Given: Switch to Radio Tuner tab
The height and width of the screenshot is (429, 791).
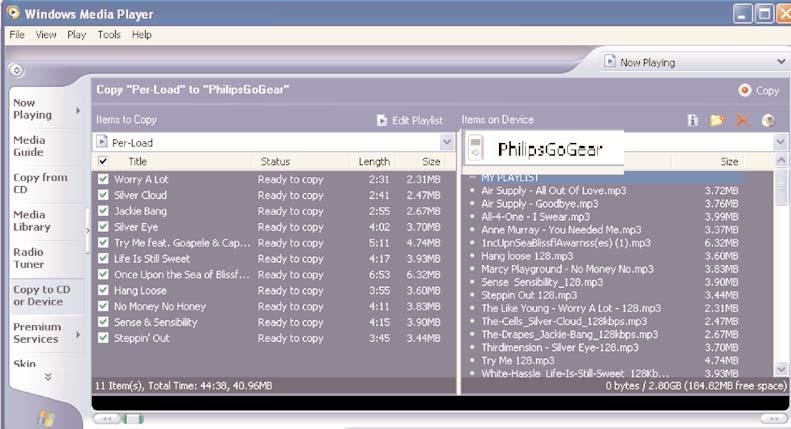Looking at the screenshot, I should [45, 258].
